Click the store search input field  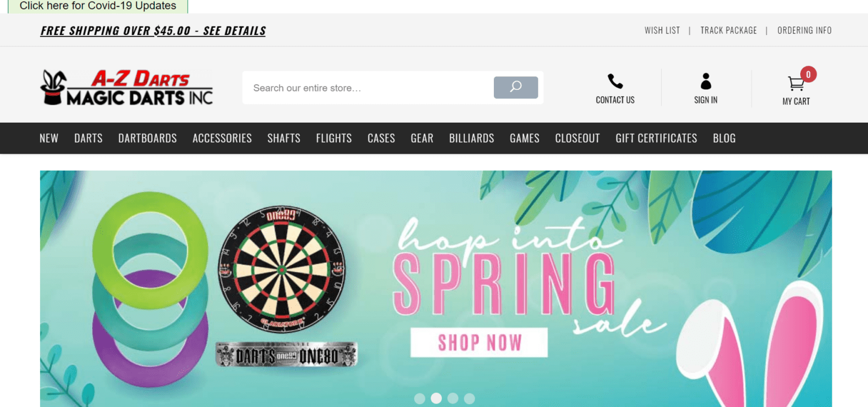coord(368,88)
